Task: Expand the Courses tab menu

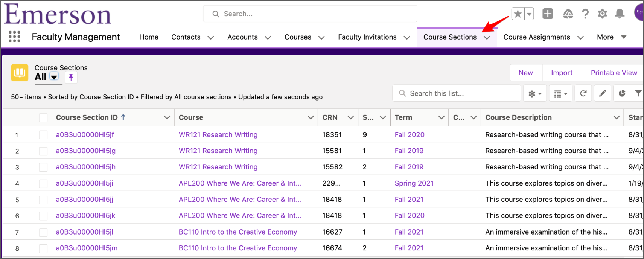Action: tap(321, 37)
